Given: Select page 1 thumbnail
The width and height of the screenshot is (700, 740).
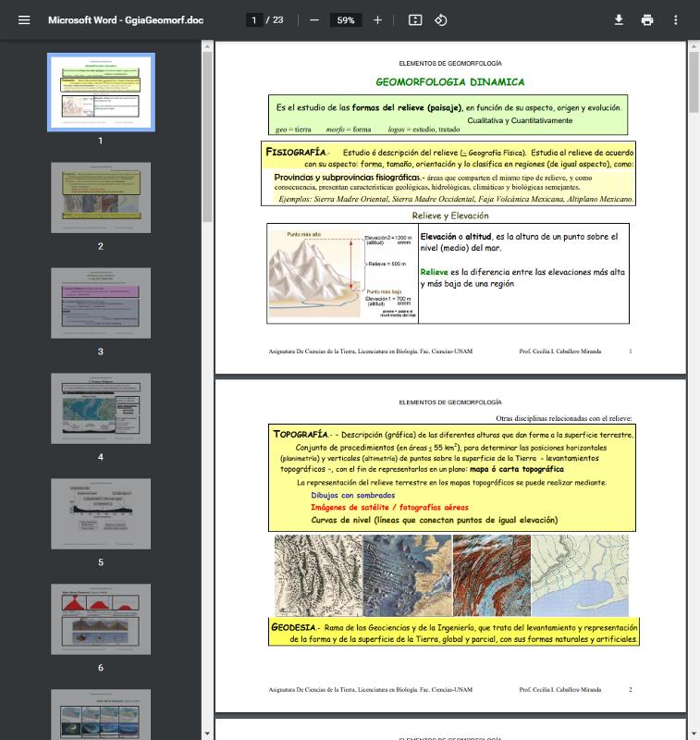Looking at the screenshot, I should (x=101, y=92).
